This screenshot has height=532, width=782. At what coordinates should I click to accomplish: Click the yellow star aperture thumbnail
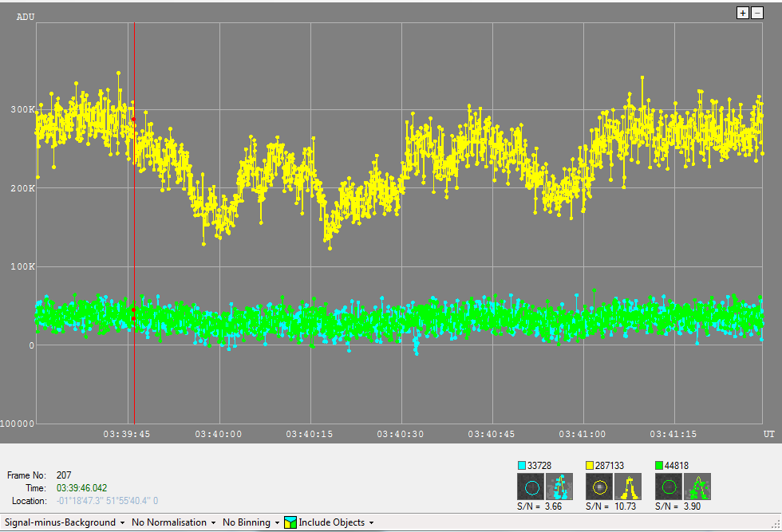tap(599, 486)
